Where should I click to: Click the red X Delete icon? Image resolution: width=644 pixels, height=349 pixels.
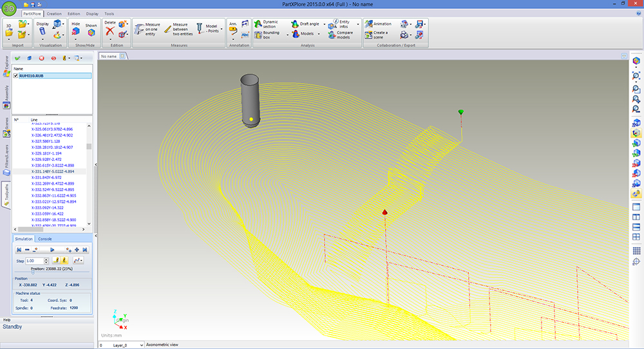[109, 31]
